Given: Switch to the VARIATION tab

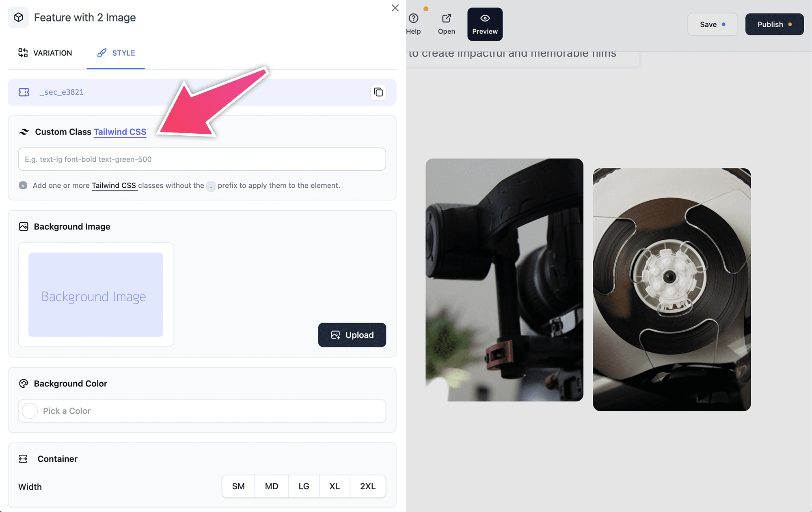Looking at the screenshot, I should coord(45,53).
